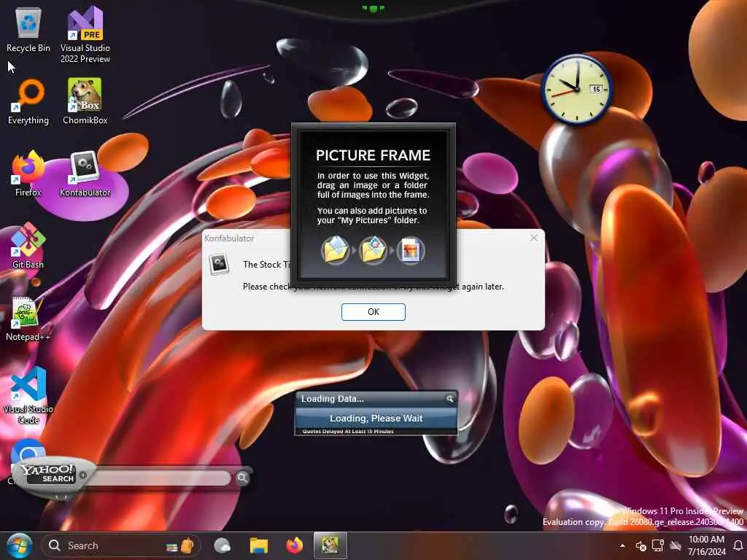Select the Notepad++ desktop shortcut
This screenshot has width=747, height=560.
coord(28,319)
